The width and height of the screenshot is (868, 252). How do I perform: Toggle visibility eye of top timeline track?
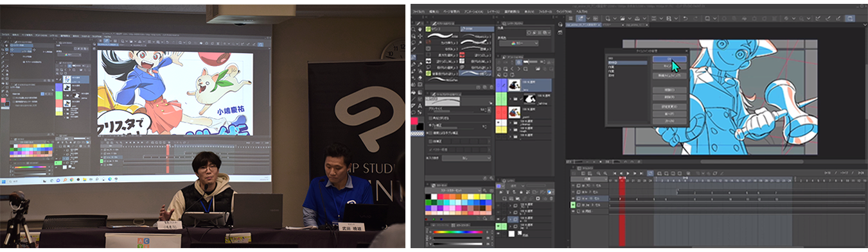click(x=573, y=186)
